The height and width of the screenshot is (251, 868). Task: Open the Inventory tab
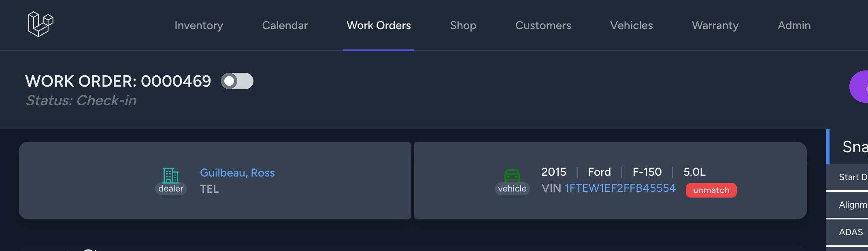coord(199,26)
